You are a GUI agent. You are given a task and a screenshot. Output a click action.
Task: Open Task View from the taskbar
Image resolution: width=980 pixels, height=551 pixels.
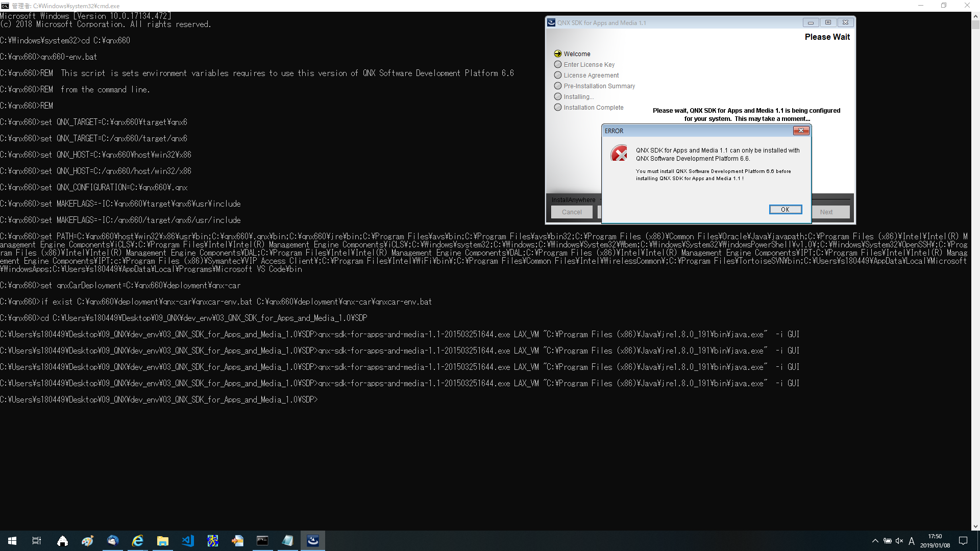tap(37, 541)
